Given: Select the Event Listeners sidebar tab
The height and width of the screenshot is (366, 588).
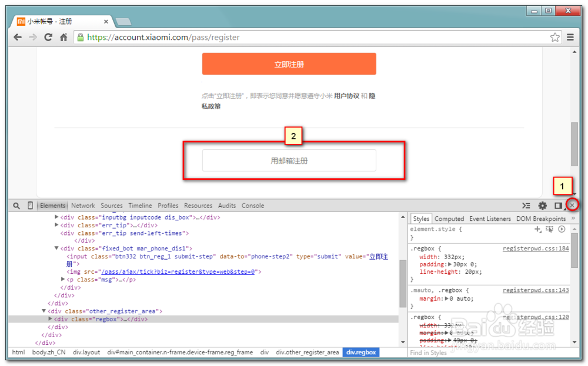Looking at the screenshot, I should coord(490,219).
